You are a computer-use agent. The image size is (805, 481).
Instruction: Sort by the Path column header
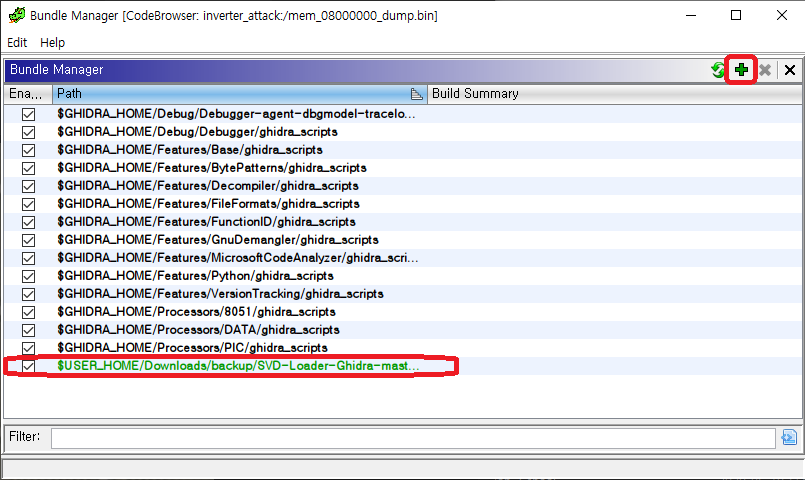(x=239, y=94)
